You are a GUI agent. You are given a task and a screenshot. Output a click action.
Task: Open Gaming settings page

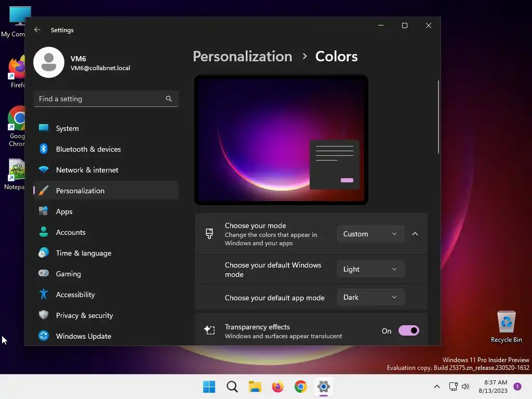[x=106, y=273]
